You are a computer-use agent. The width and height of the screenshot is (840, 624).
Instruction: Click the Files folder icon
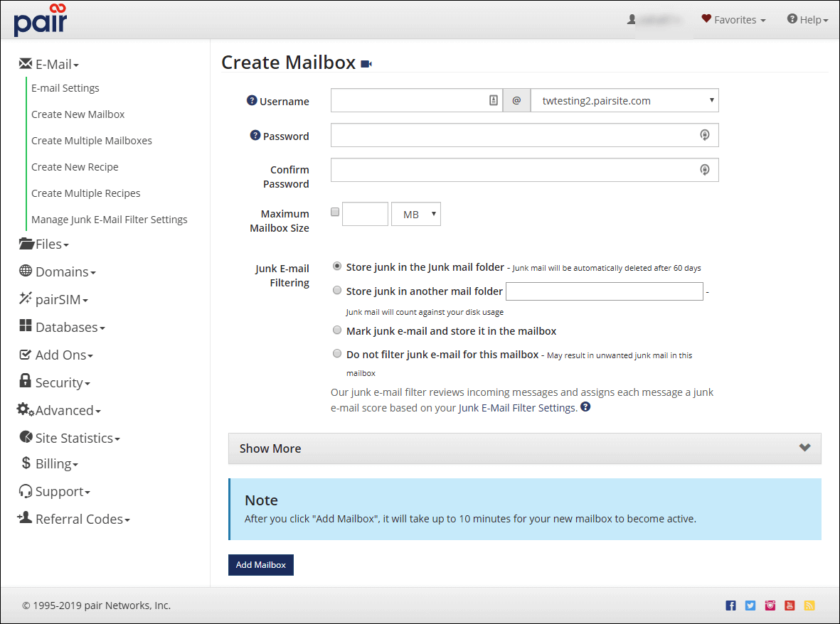[26, 244]
